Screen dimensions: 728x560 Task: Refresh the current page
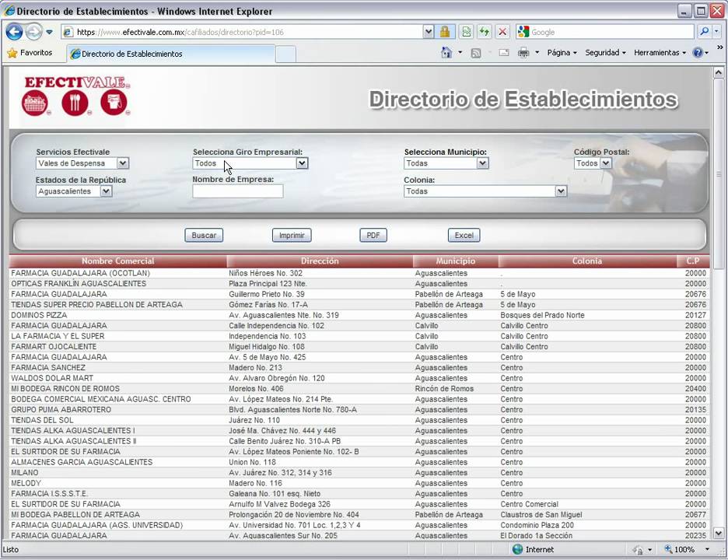485,31
